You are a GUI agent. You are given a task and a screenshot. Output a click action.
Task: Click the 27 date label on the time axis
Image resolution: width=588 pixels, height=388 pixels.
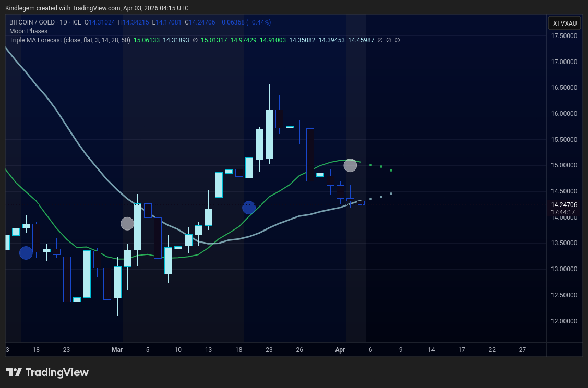coord(522,350)
